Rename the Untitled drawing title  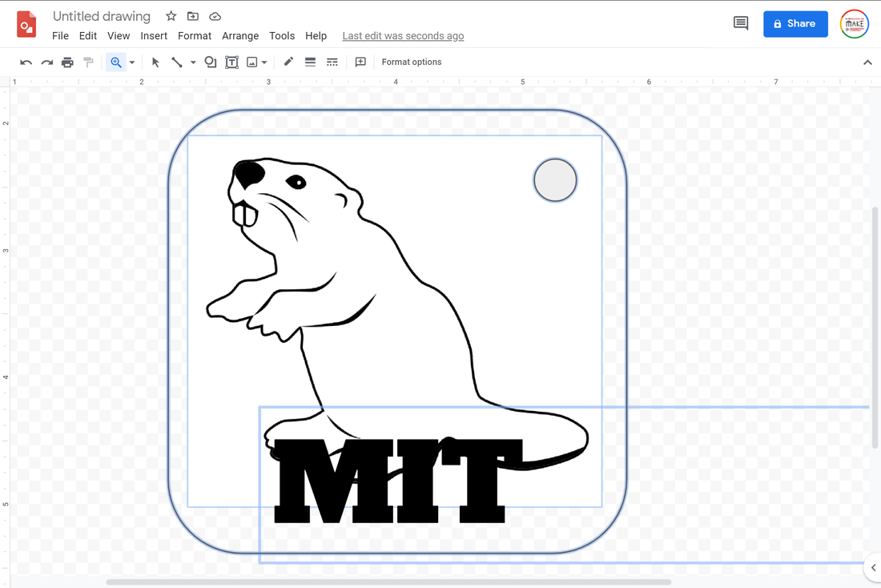(x=102, y=16)
